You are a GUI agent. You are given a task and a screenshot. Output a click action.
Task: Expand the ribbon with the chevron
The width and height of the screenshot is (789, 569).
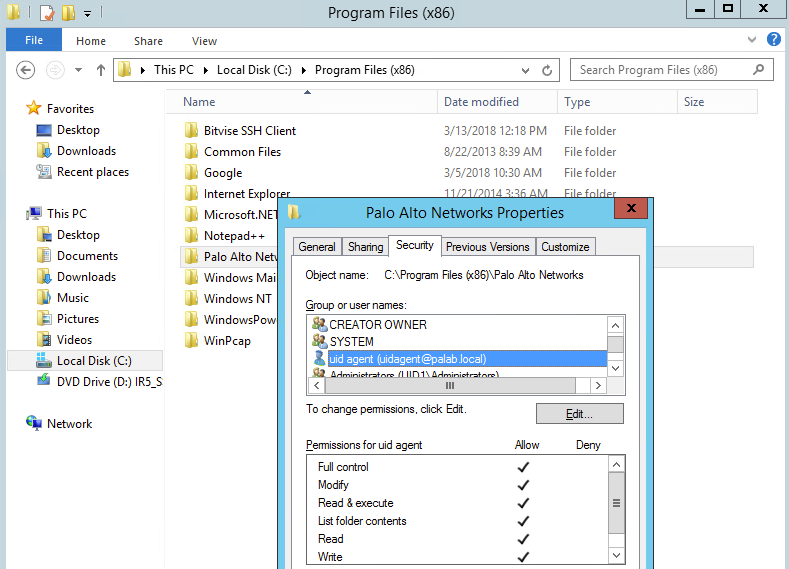[752, 39]
